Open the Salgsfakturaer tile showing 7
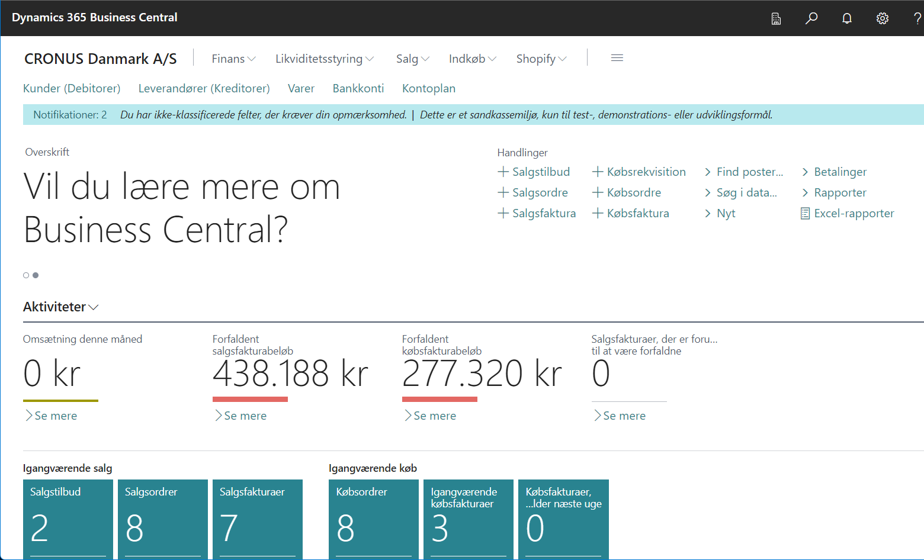 point(258,519)
